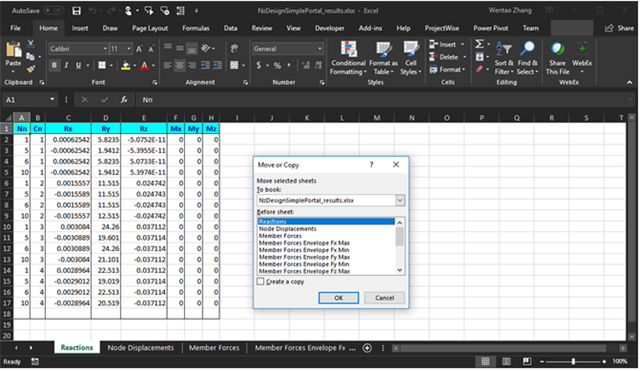Click the Decrease Decimal icon

pyautogui.click(x=318, y=65)
